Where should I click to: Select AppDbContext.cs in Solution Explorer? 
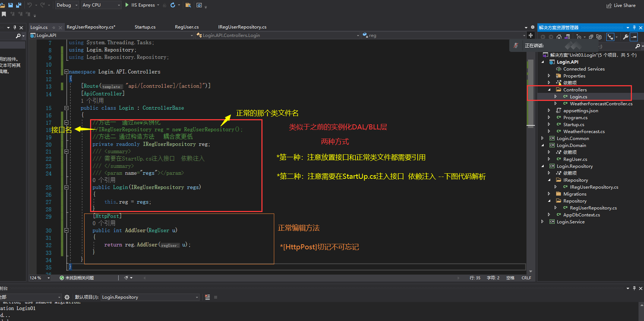point(581,215)
